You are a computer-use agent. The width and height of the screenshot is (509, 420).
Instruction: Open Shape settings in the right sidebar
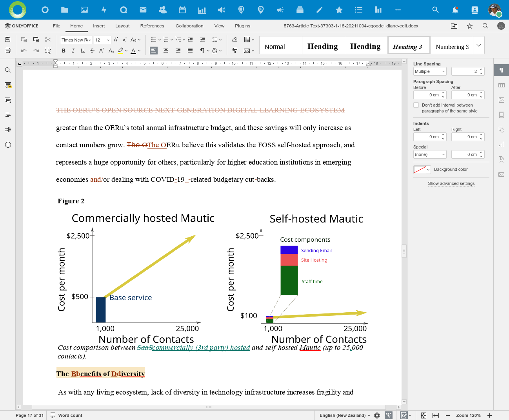502,130
